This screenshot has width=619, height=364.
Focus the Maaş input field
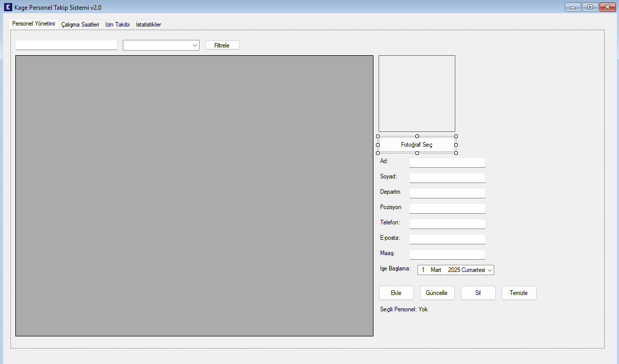[x=448, y=255]
